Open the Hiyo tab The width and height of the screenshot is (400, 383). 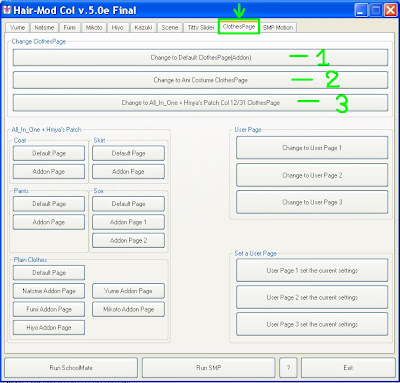click(x=117, y=28)
